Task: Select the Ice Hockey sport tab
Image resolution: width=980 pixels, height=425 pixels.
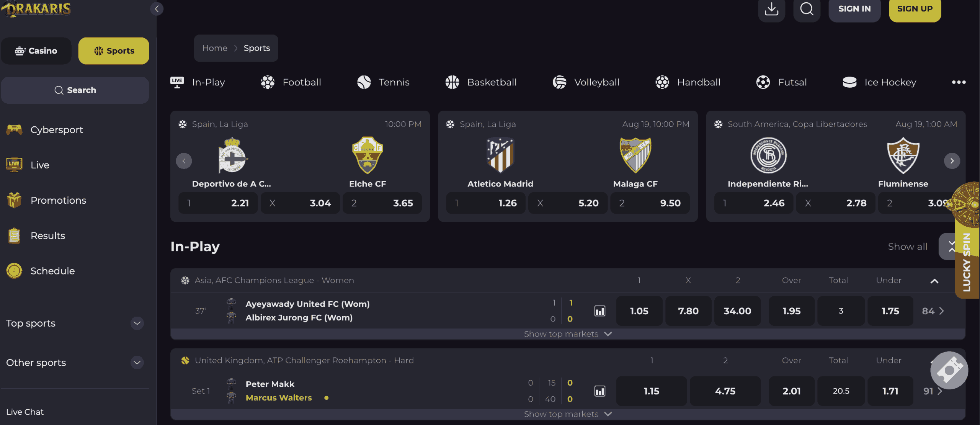Action: pyautogui.click(x=879, y=82)
